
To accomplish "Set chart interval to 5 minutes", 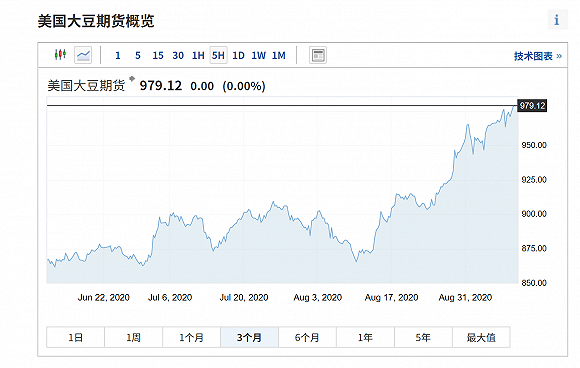I will [x=138, y=55].
